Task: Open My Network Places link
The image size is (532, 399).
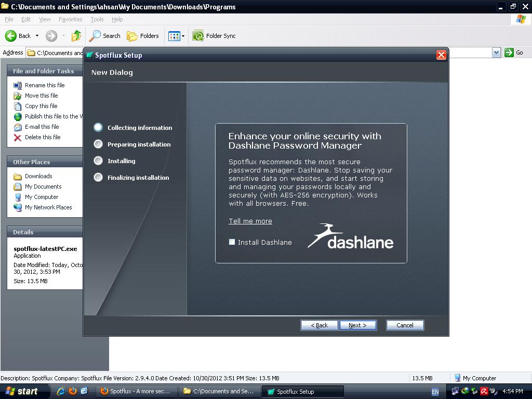Action: [48, 207]
